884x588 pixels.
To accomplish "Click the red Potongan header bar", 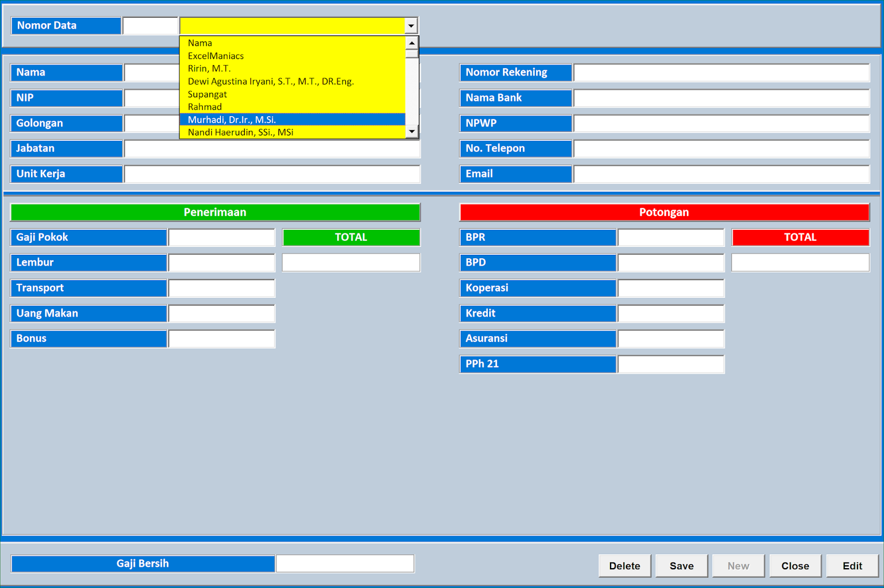I will (664, 212).
